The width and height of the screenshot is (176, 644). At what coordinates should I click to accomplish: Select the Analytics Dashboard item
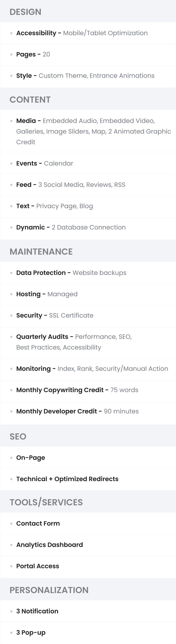pyautogui.click(x=49, y=545)
